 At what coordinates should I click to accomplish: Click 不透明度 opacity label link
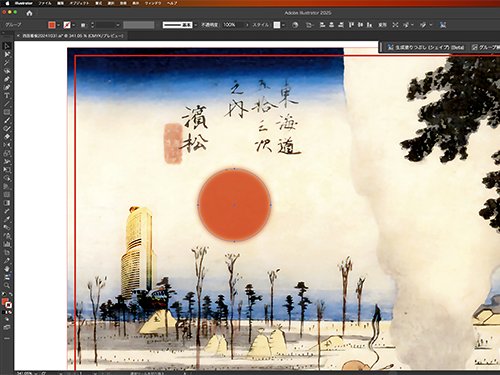210,25
